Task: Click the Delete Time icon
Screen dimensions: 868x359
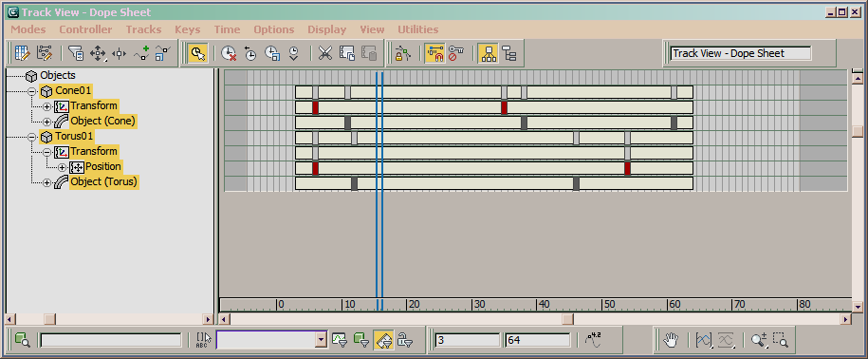Action: pos(228,54)
